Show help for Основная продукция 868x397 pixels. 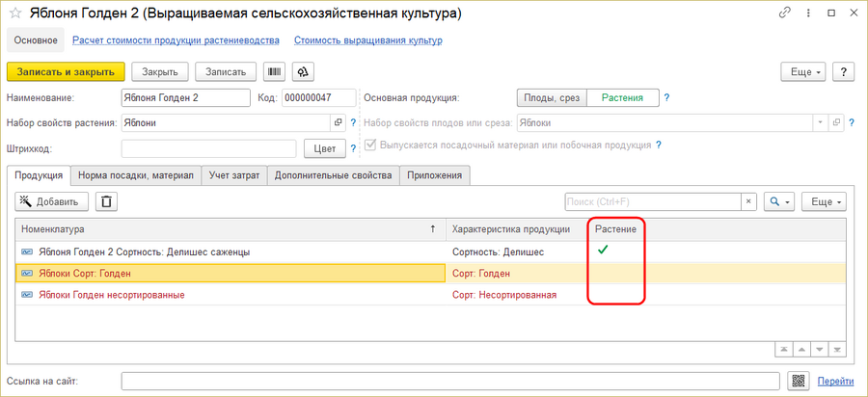pyautogui.click(x=666, y=98)
